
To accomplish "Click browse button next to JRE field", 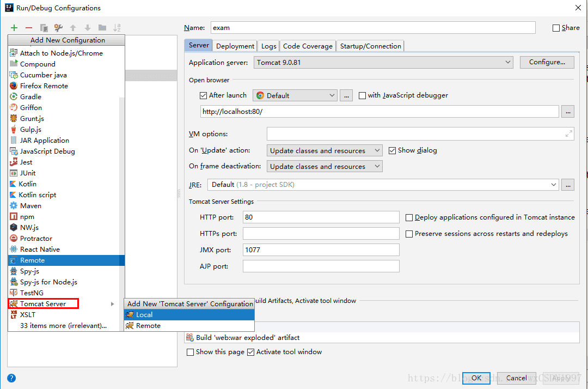I will pos(568,185).
